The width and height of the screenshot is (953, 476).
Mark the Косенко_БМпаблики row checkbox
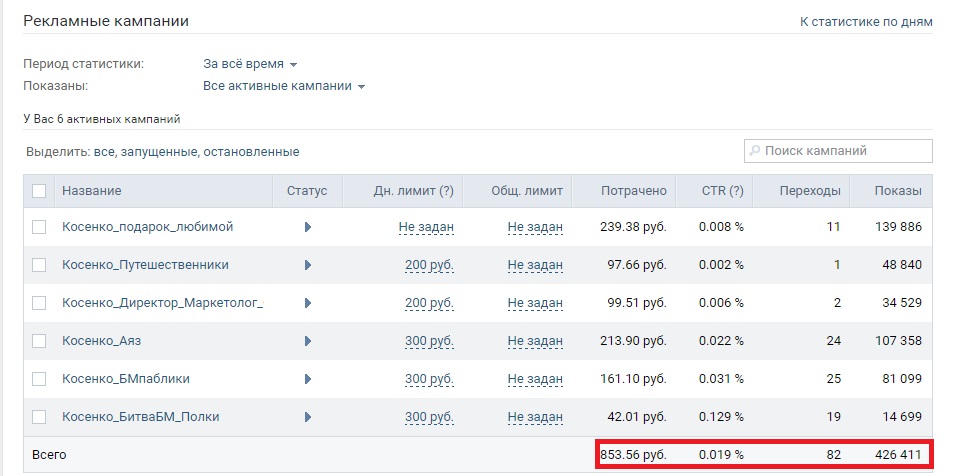tap(39, 379)
